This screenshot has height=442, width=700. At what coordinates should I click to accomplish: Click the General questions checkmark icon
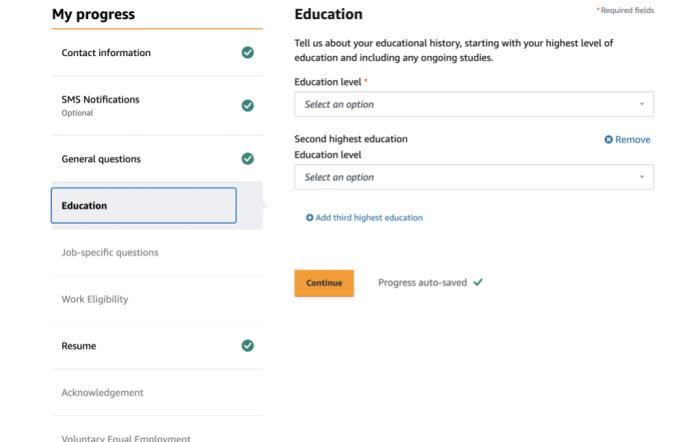pos(248,158)
